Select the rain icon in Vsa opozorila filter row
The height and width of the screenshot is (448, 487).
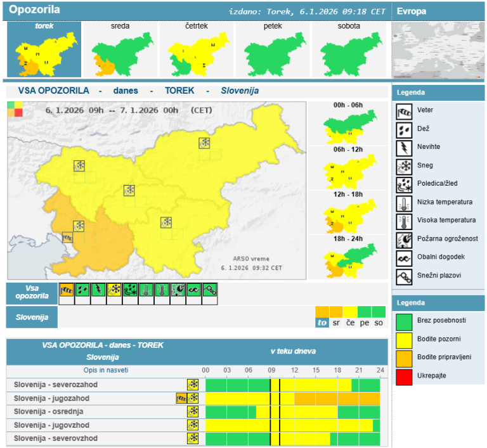click(82, 290)
